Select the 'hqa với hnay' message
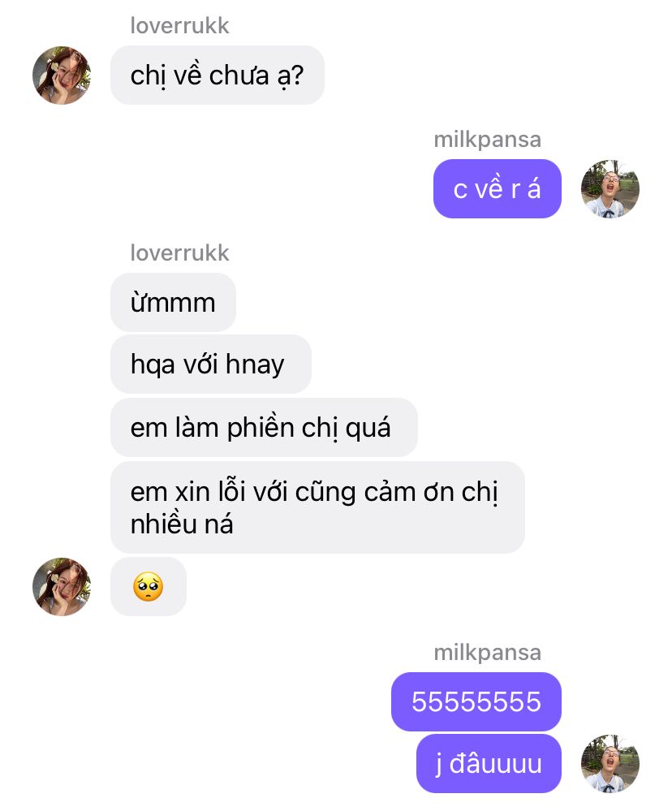This screenshot has height=811, width=672. (x=211, y=365)
